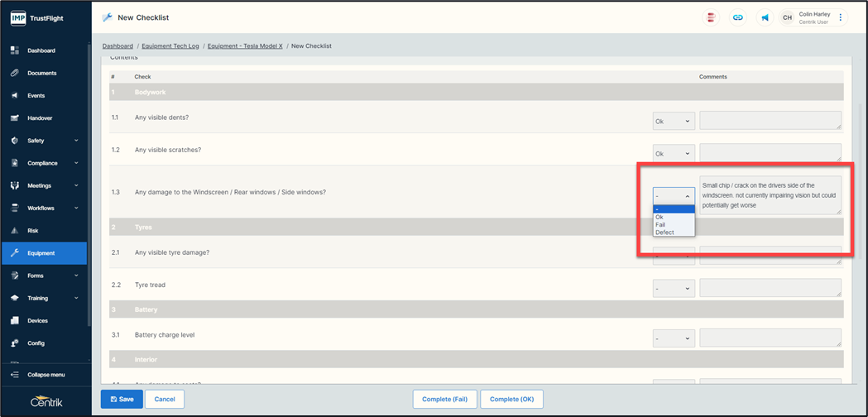Click the TrustFlight IMP logo

(x=18, y=18)
